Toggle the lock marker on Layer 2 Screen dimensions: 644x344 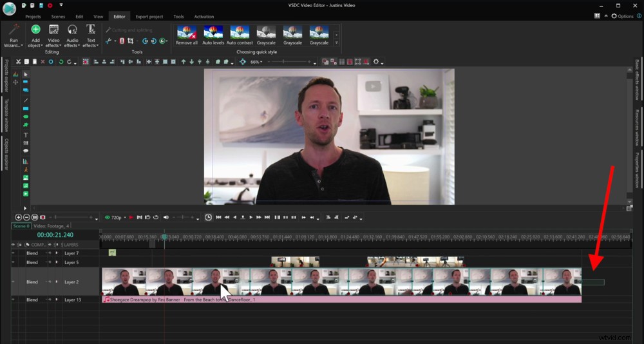[57, 282]
